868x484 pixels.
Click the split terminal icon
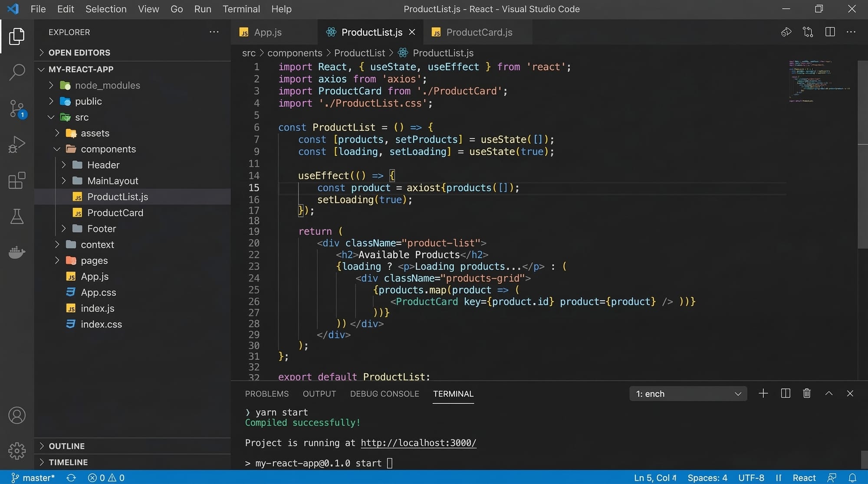point(786,393)
